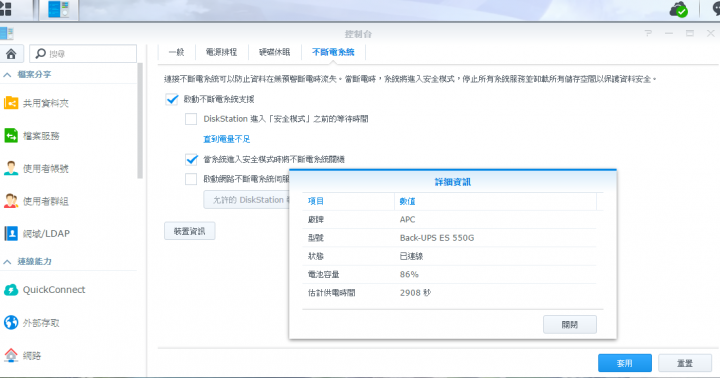Click the 重置 reset button
Screen dimensions: 720x378
click(685, 363)
